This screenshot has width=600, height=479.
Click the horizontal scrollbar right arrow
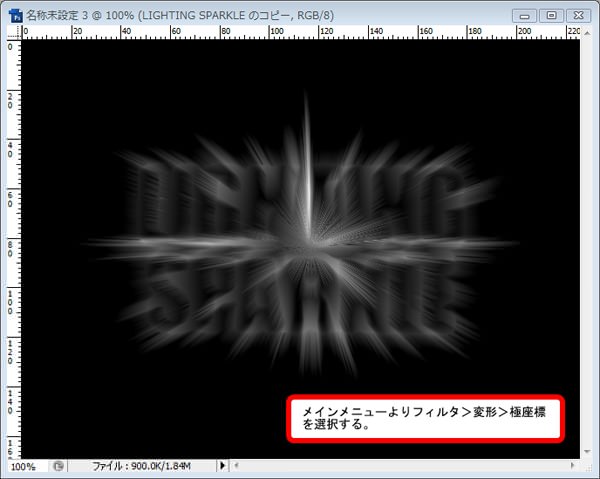573,466
